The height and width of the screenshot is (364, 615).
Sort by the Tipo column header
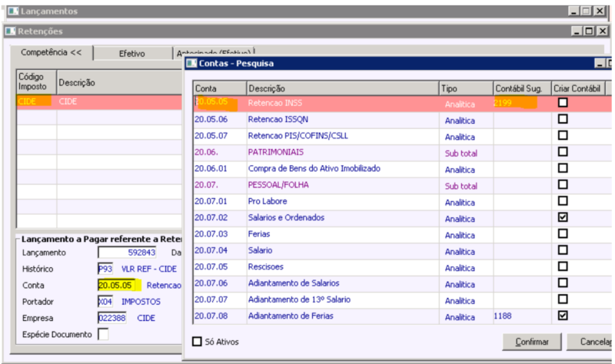(466, 88)
